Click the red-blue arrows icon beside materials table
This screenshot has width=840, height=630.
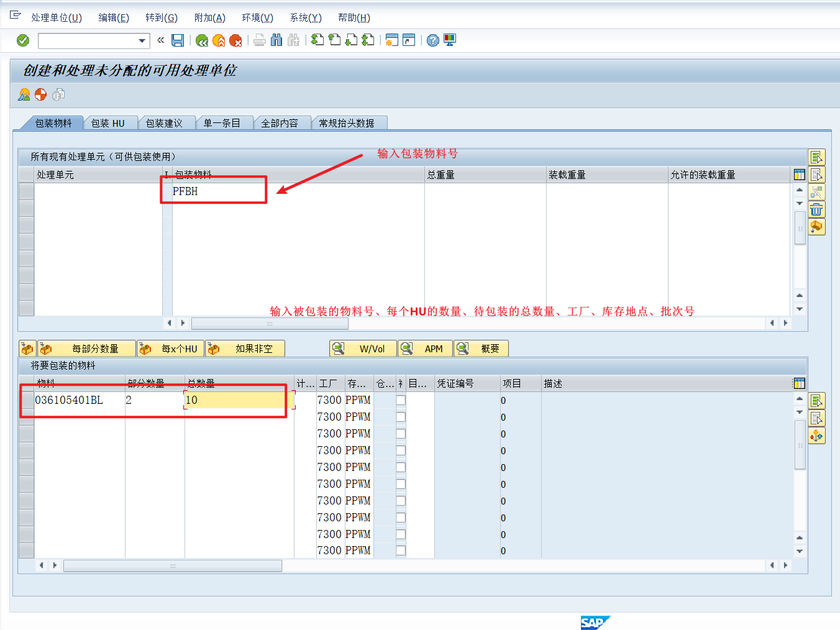(816, 436)
